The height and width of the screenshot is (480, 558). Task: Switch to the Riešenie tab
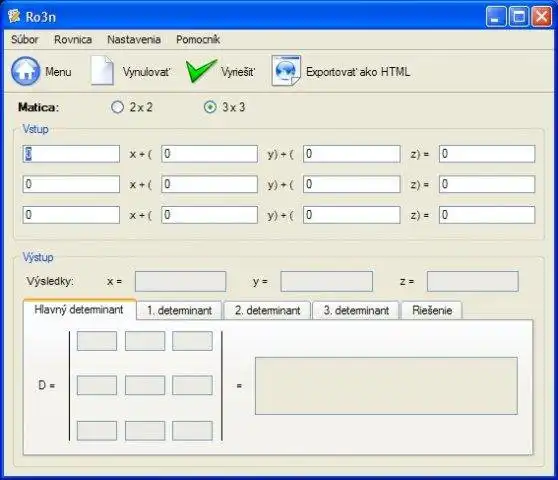[432, 311]
